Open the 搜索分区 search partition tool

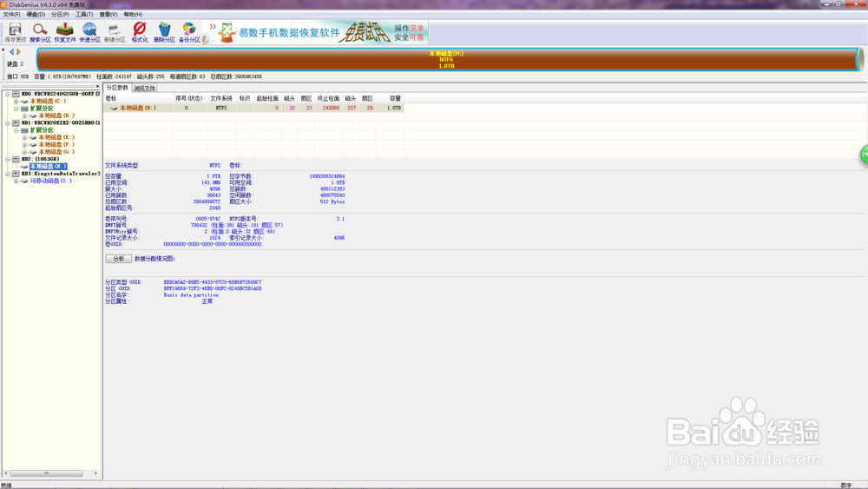coord(40,33)
